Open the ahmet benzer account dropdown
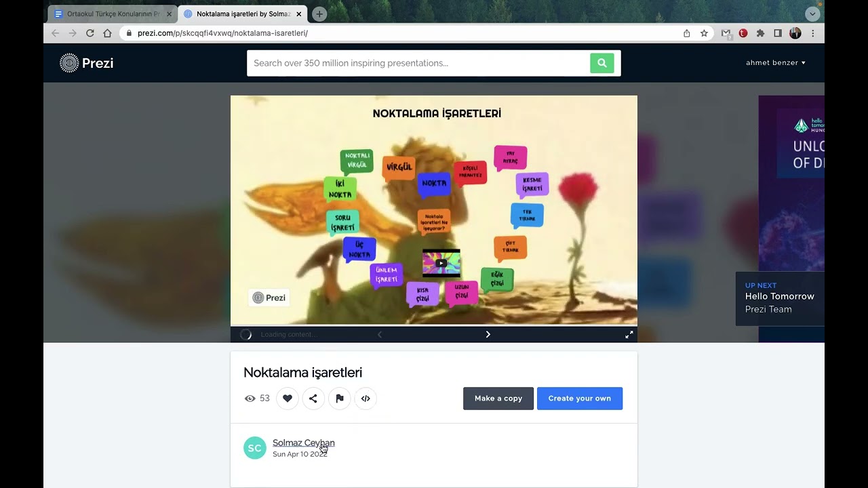This screenshot has height=488, width=868. click(776, 63)
